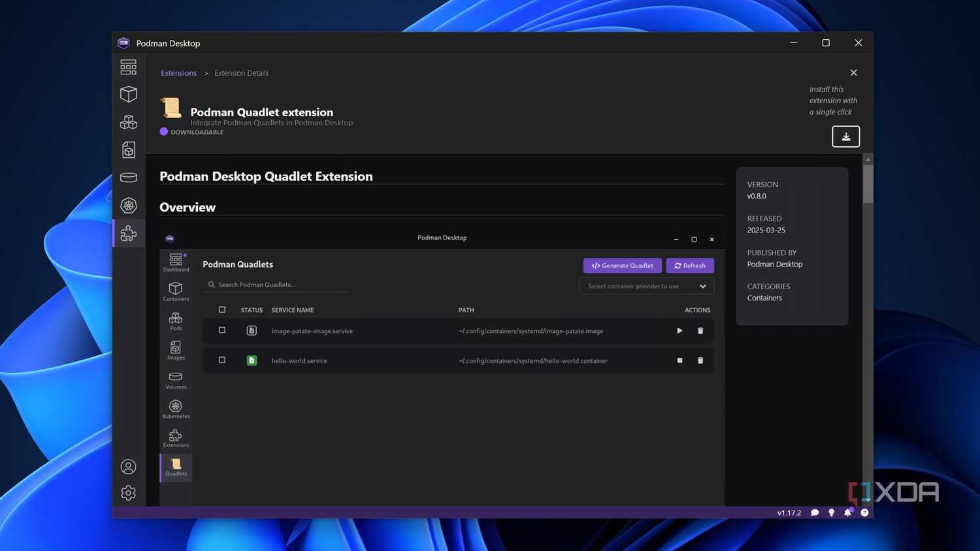This screenshot has width=980, height=551.
Task: Open Settings gear in the main sidebar
Action: pos(129,493)
